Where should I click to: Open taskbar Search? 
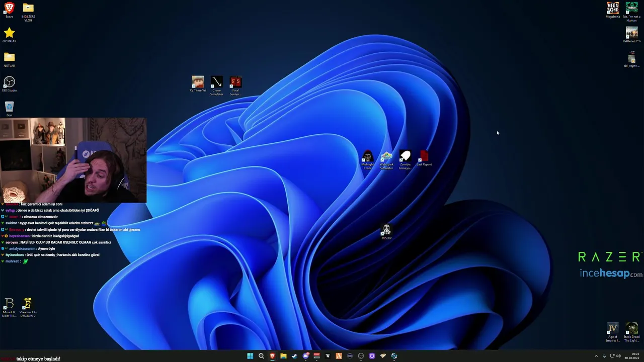pos(261,356)
